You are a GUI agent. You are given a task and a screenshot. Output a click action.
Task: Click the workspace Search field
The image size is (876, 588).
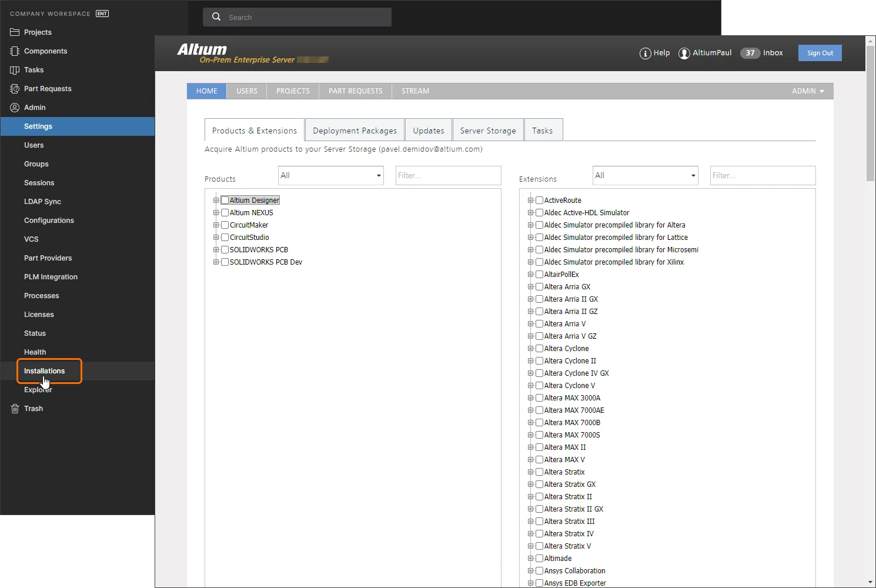point(297,17)
